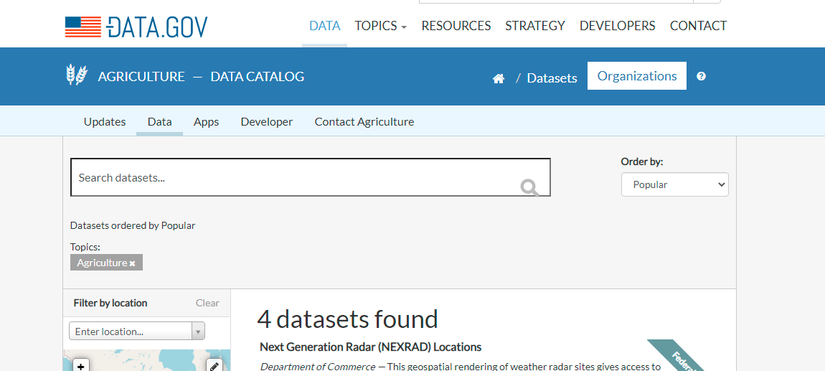The height and width of the screenshot is (371, 825).
Task: Clear the location filter
Action: pos(207,303)
